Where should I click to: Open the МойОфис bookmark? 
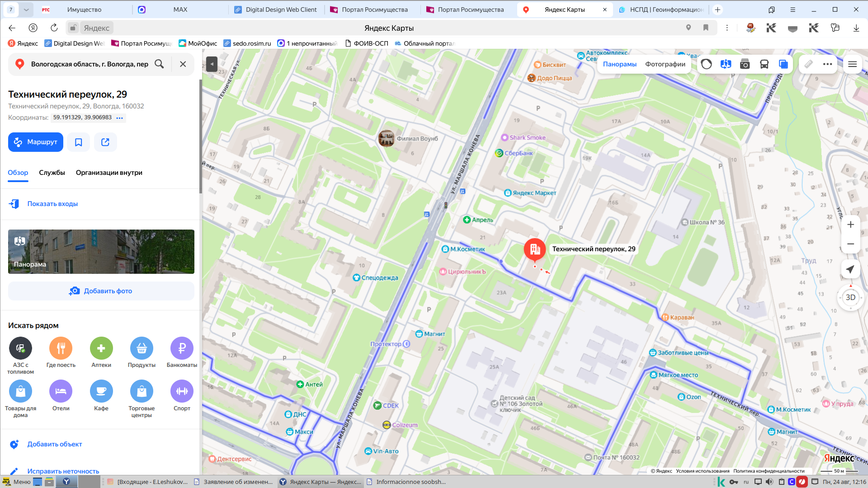[198, 43]
